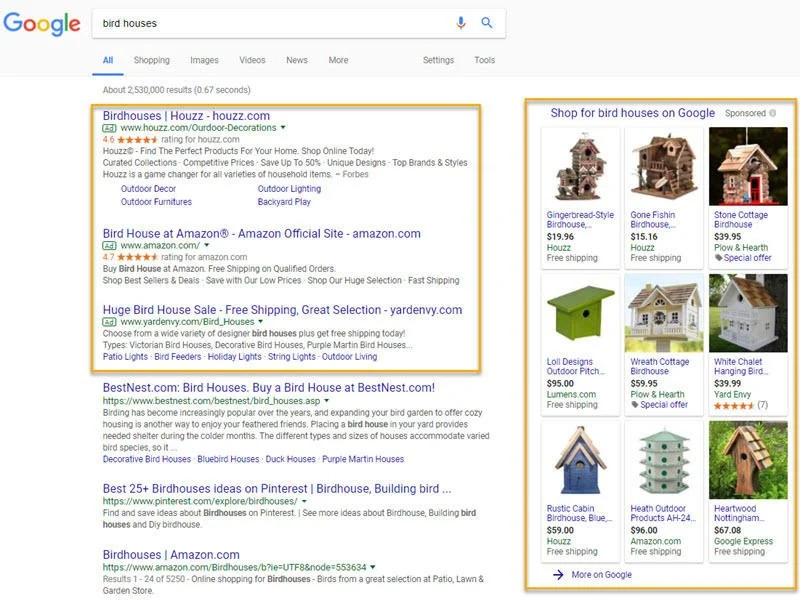Open the BestNest.com Bird Houses result
Image resolution: width=801 pixels, height=600 pixels.
pos(269,388)
